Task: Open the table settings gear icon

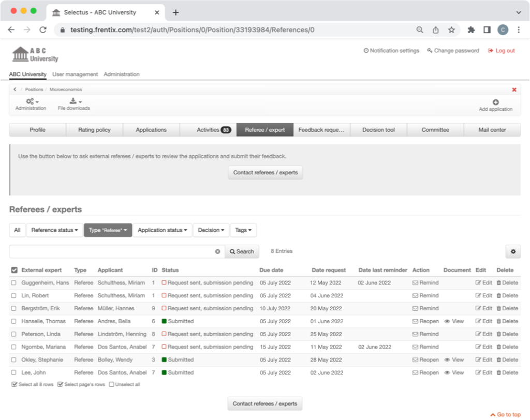Action: click(x=513, y=251)
